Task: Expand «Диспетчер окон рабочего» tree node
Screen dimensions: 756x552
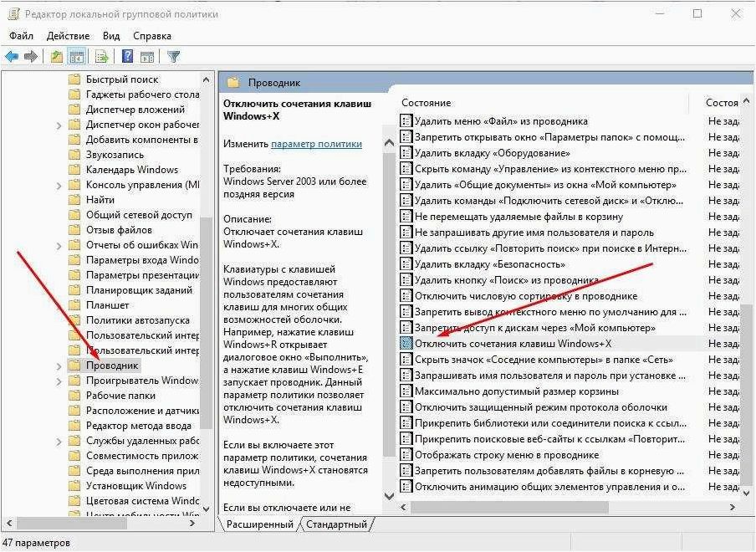Action: point(59,125)
